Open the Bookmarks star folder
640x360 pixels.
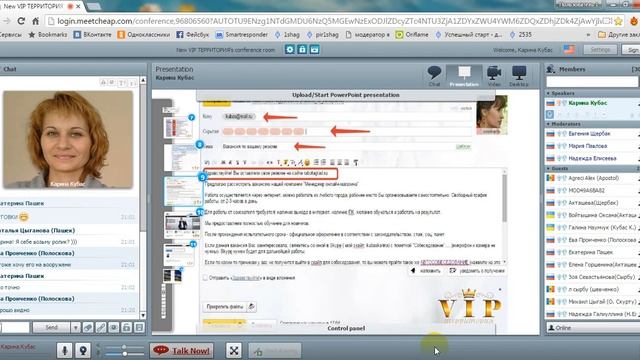point(48,35)
